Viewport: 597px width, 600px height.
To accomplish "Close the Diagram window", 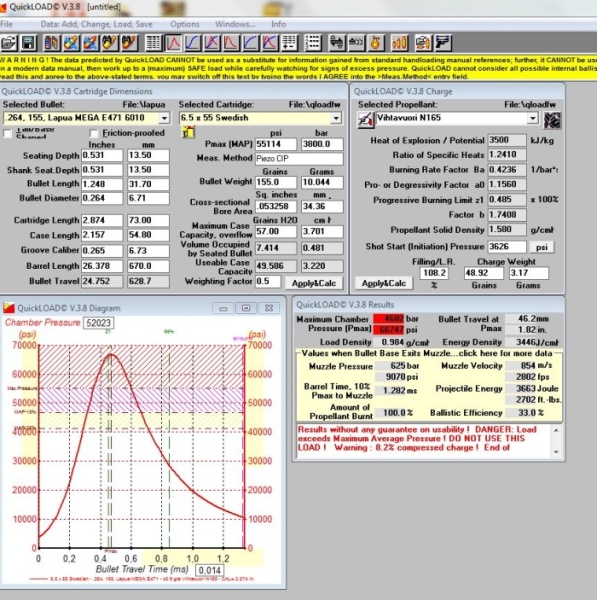I will coord(269,308).
